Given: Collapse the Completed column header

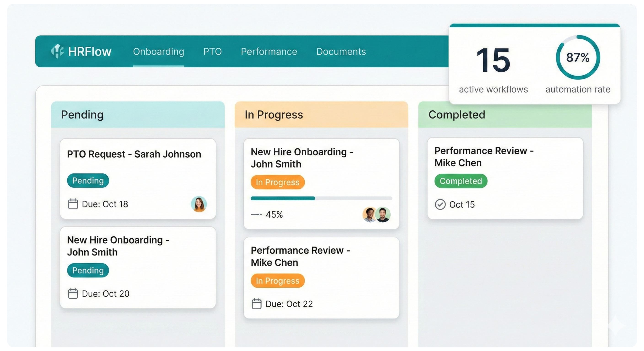Looking at the screenshot, I should [457, 115].
